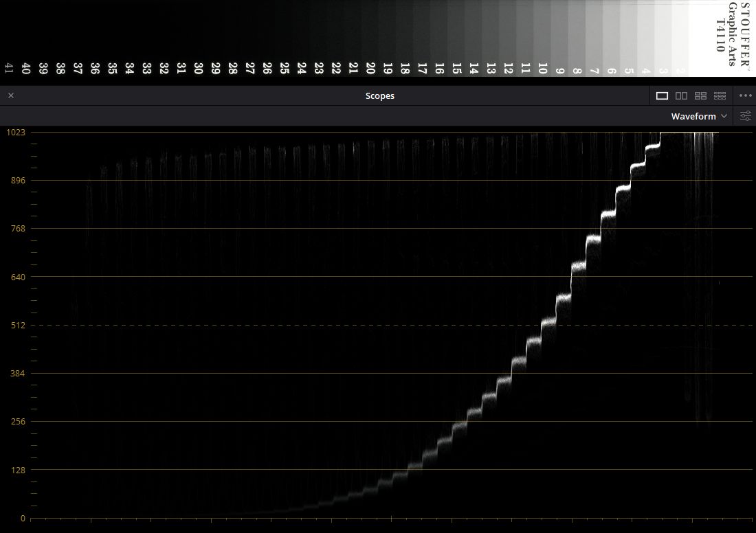The width and height of the screenshot is (756, 533).
Task: Click step number 41 on the wedge
Action: click(9, 68)
